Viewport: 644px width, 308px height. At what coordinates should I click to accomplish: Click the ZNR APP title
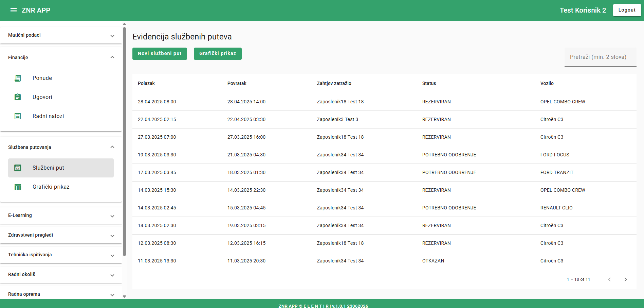[36, 10]
